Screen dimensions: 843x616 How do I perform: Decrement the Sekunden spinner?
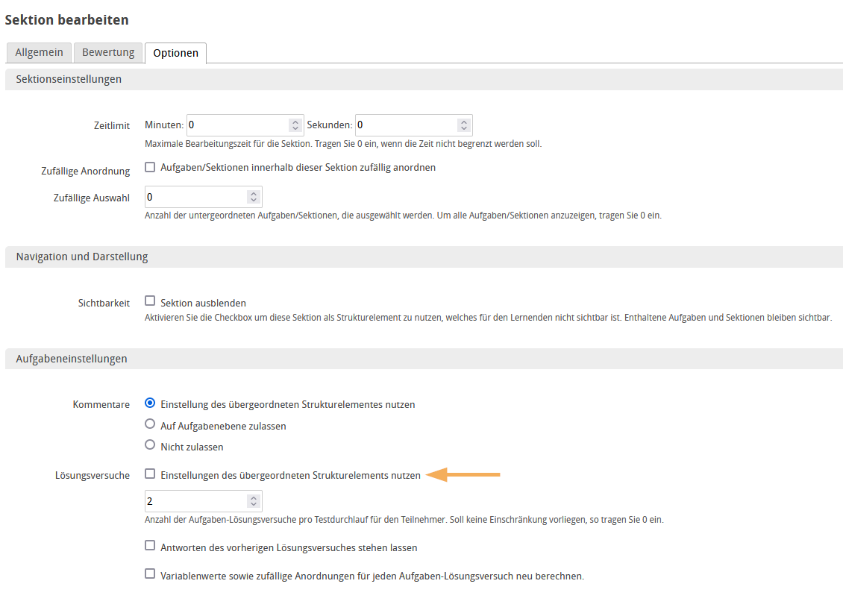tap(464, 129)
